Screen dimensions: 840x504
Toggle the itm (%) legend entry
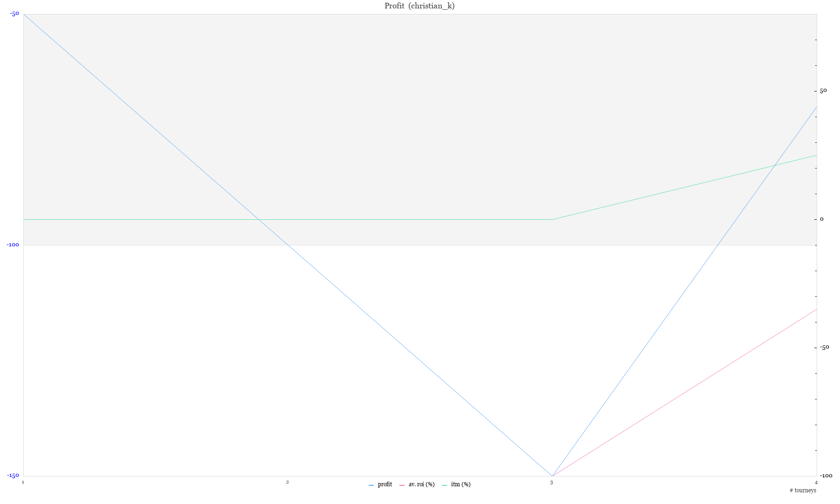(461, 484)
